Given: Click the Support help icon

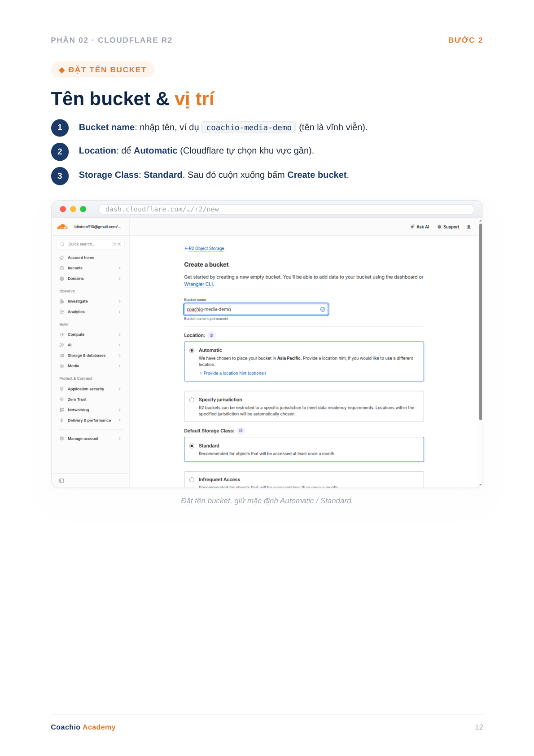Looking at the screenshot, I should 439,227.
